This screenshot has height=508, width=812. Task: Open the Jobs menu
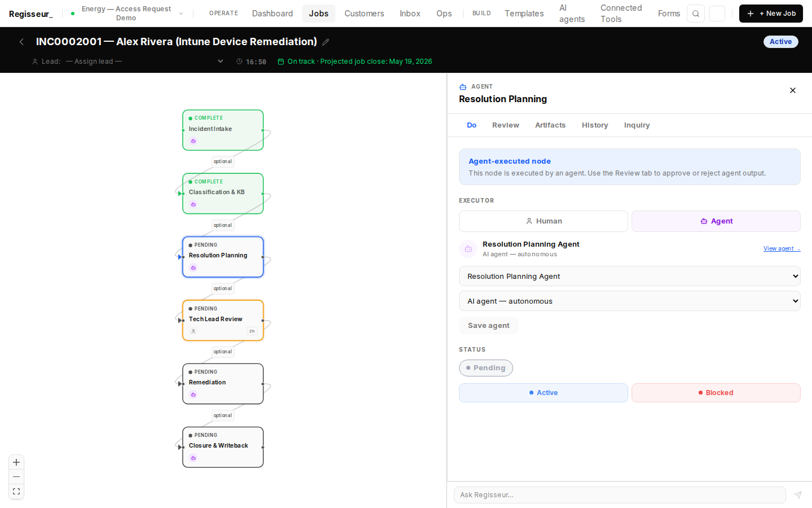click(x=319, y=14)
